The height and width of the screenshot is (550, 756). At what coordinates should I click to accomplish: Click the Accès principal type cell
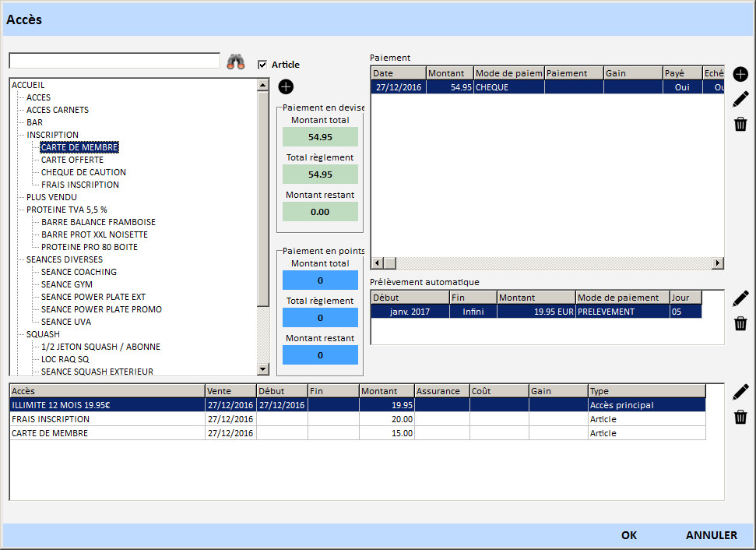pos(646,405)
